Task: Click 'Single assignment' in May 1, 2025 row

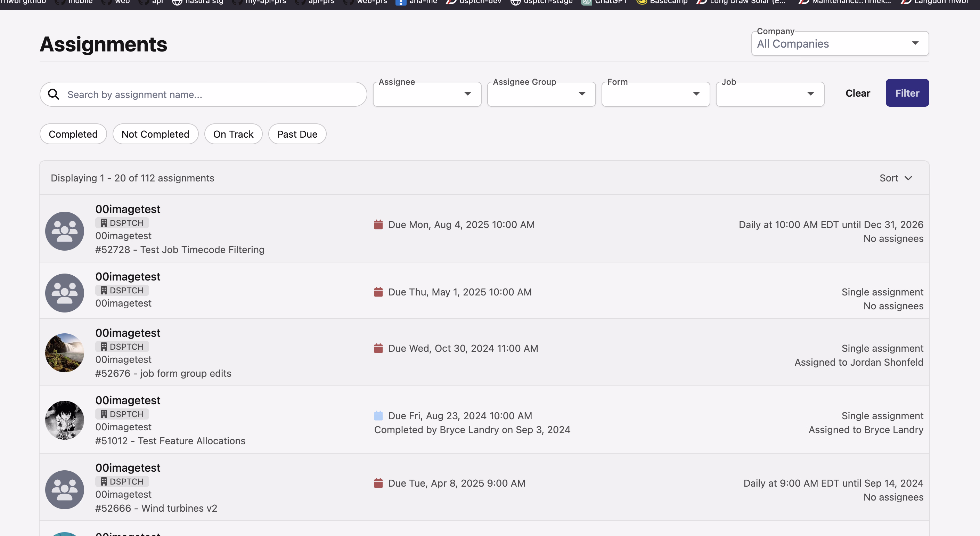Action: (882, 292)
